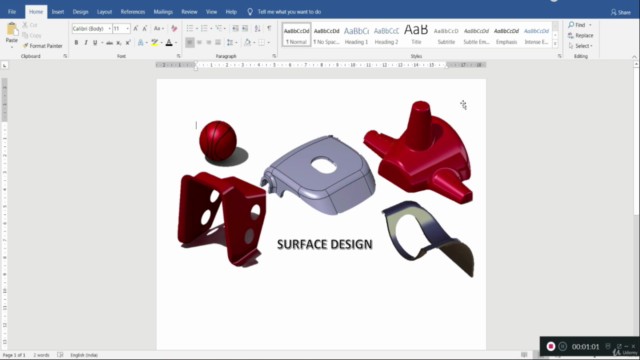Click the surface design image in document
Viewport: 640px width, 360px height.
326,189
